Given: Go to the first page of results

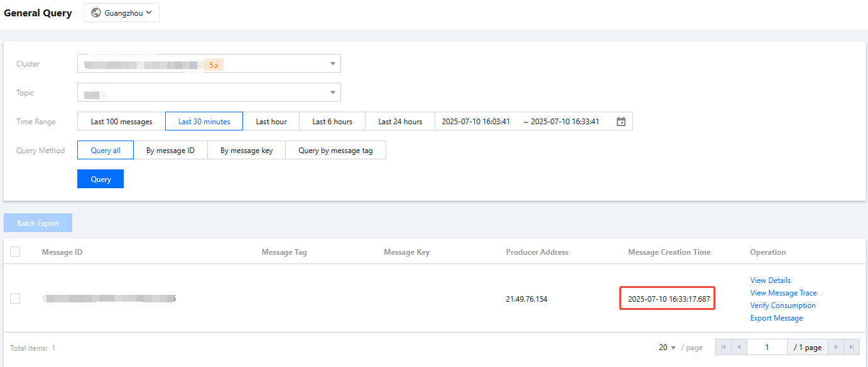Looking at the screenshot, I should (724, 347).
